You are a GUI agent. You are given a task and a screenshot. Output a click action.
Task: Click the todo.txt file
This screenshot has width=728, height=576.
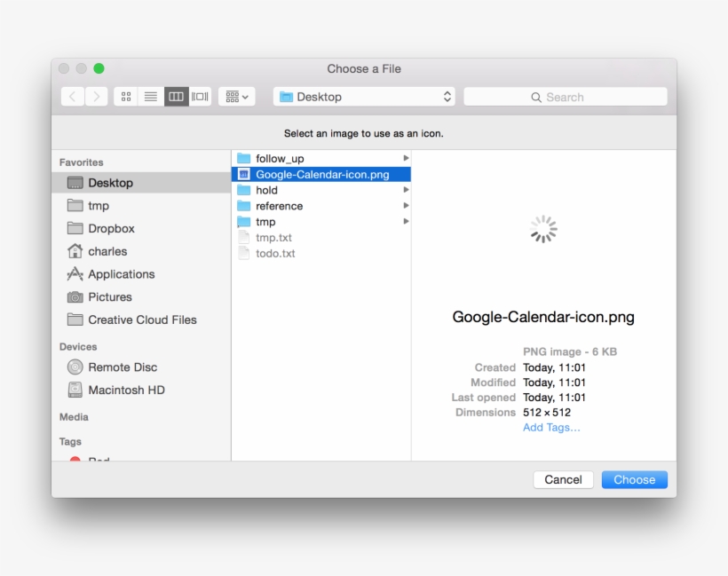(x=320, y=254)
